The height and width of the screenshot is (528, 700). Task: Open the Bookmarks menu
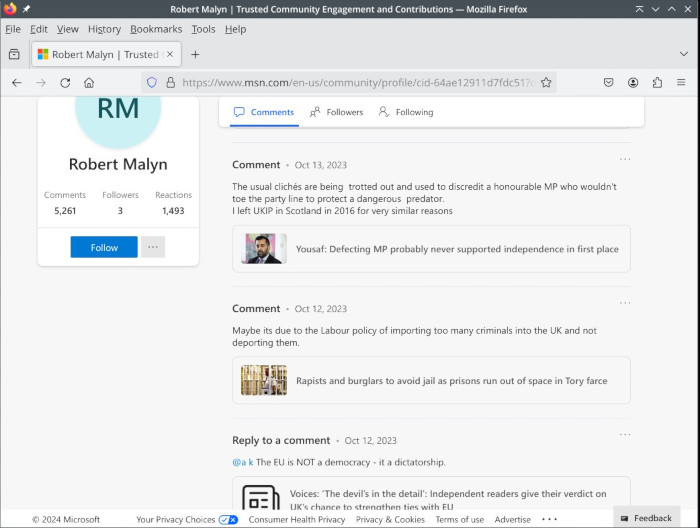155,29
